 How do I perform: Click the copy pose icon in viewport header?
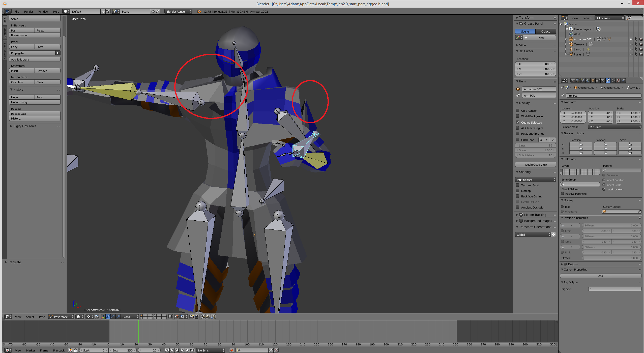203,317
